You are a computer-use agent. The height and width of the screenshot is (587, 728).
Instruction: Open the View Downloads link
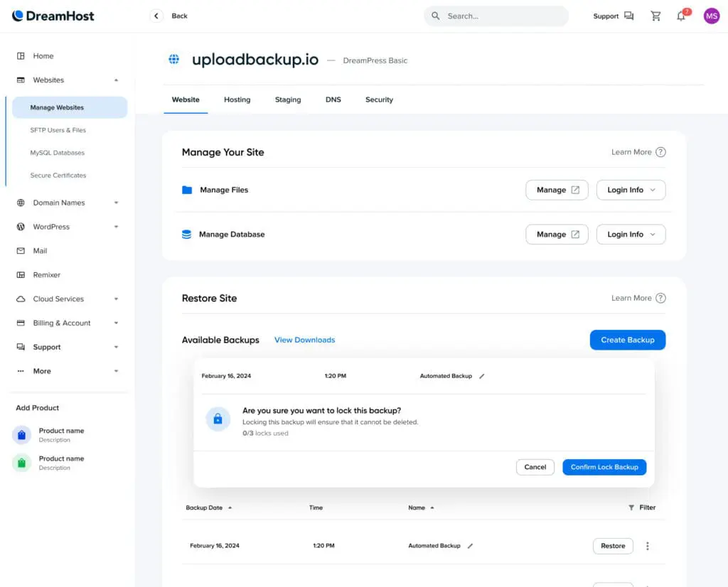pyautogui.click(x=304, y=340)
